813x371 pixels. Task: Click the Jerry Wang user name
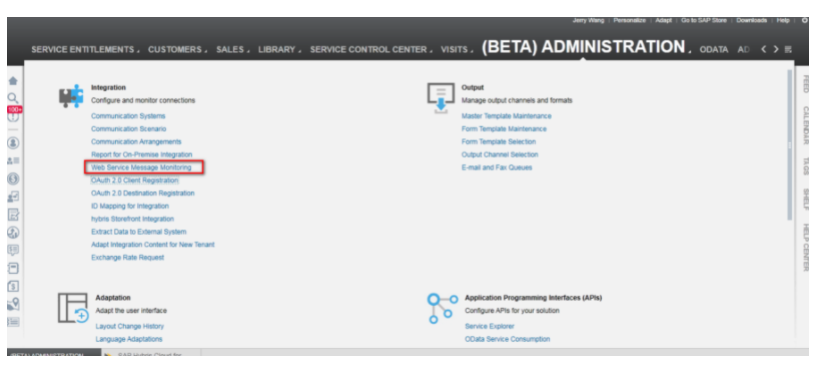coord(589,21)
